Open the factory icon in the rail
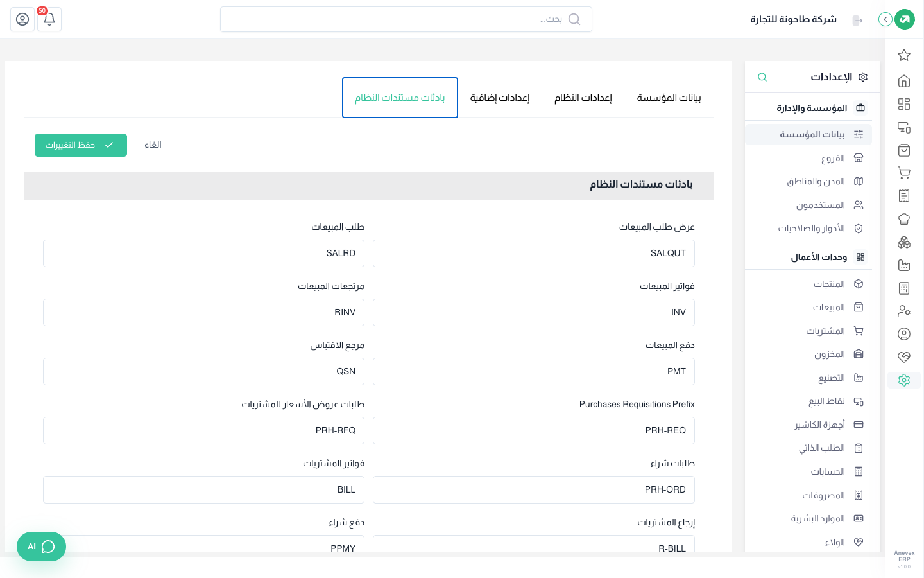Viewport: 924px width, 578px height. (x=904, y=265)
